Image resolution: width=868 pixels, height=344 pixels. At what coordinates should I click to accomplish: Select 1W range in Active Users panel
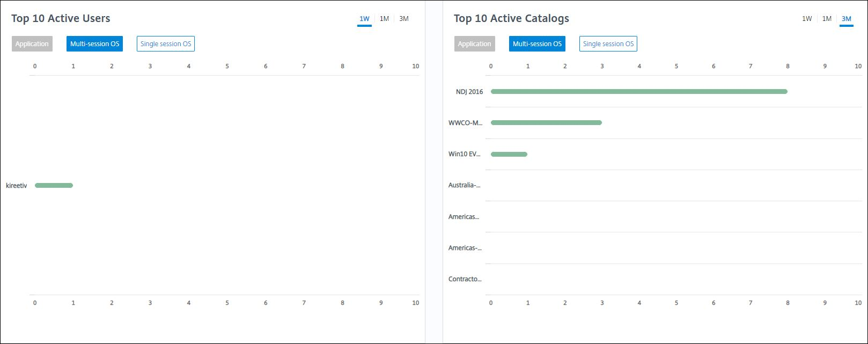[364, 19]
